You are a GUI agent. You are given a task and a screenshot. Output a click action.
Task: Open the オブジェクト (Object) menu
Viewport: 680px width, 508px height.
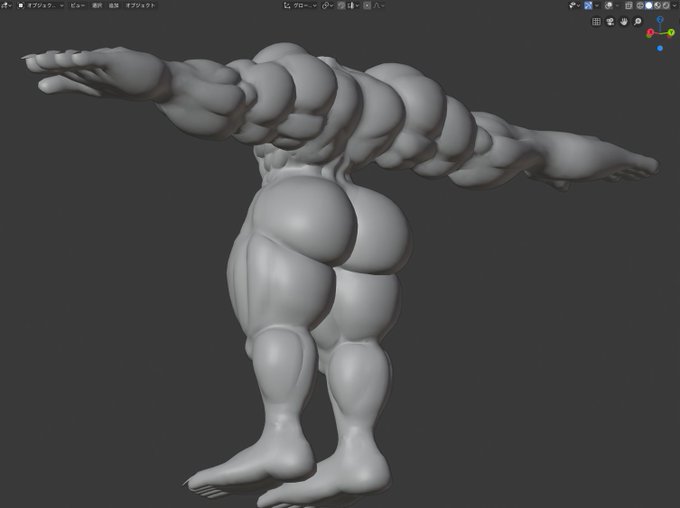(140, 5)
